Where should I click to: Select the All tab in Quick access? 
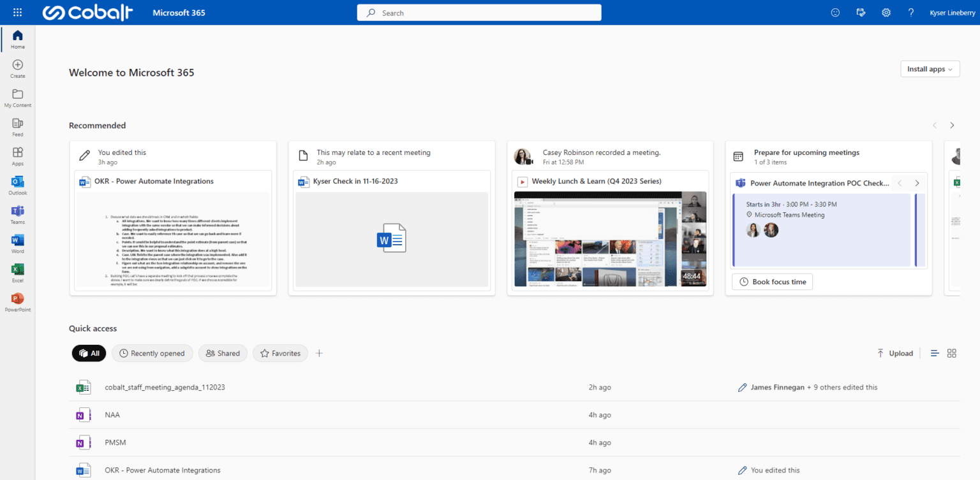point(89,353)
